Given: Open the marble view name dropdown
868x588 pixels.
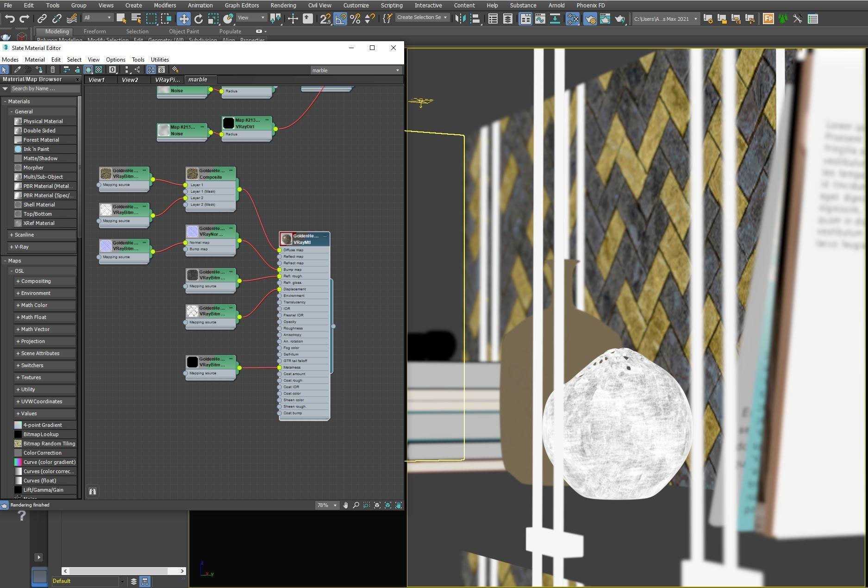Looking at the screenshot, I should pos(397,70).
